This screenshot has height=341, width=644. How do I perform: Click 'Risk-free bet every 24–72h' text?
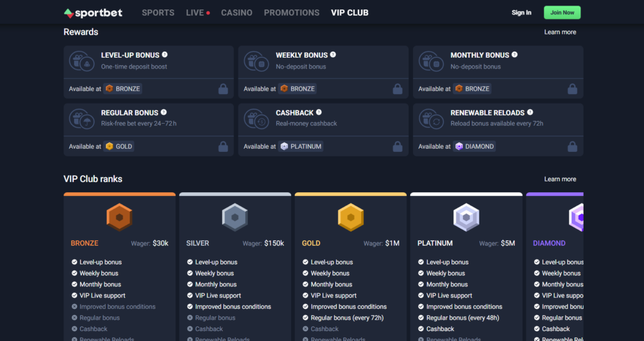coord(139,124)
